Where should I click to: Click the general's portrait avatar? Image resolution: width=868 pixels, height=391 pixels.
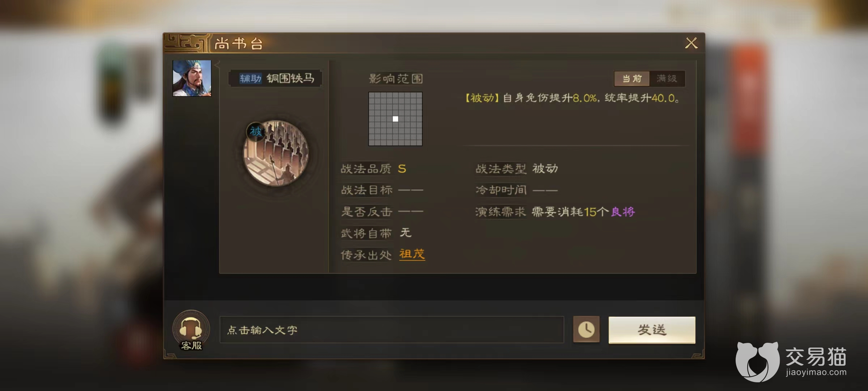tap(192, 78)
